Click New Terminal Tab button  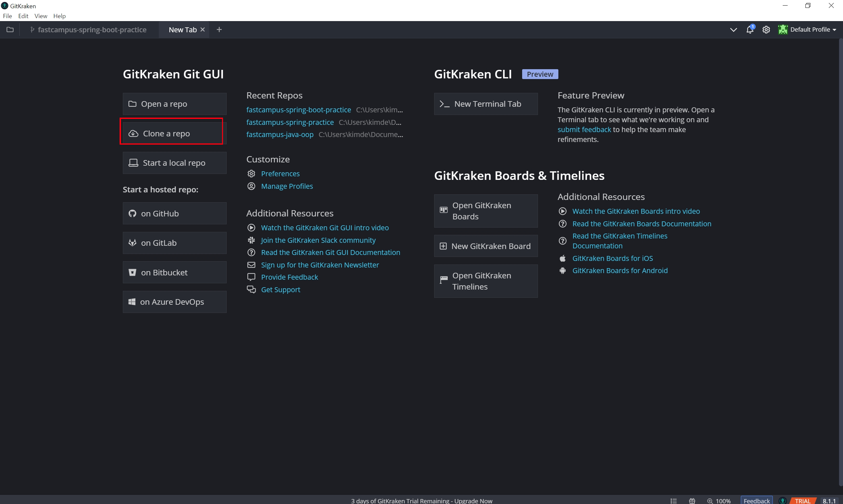(x=485, y=104)
